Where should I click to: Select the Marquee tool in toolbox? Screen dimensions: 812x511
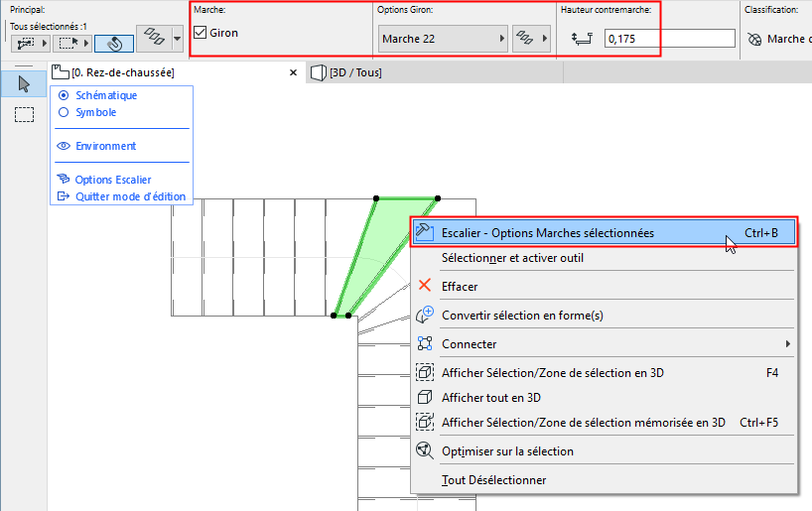point(24,114)
